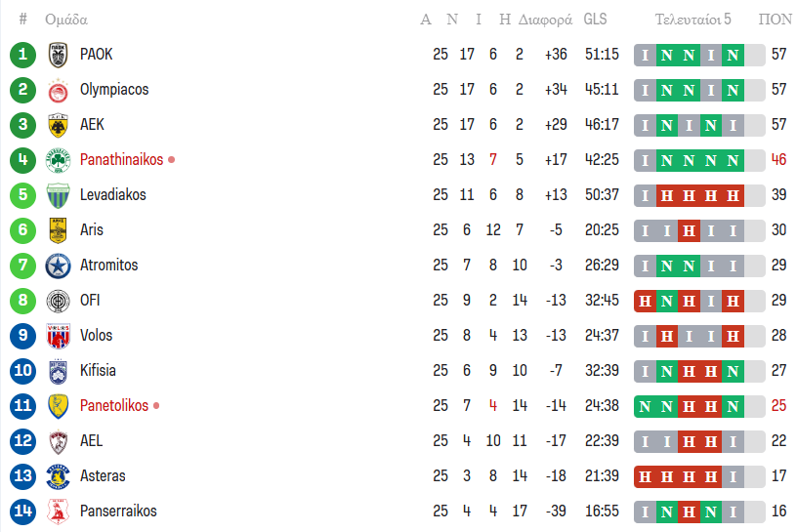Click the Olympiacos club logo
797x532 pixels.
point(58,90)
